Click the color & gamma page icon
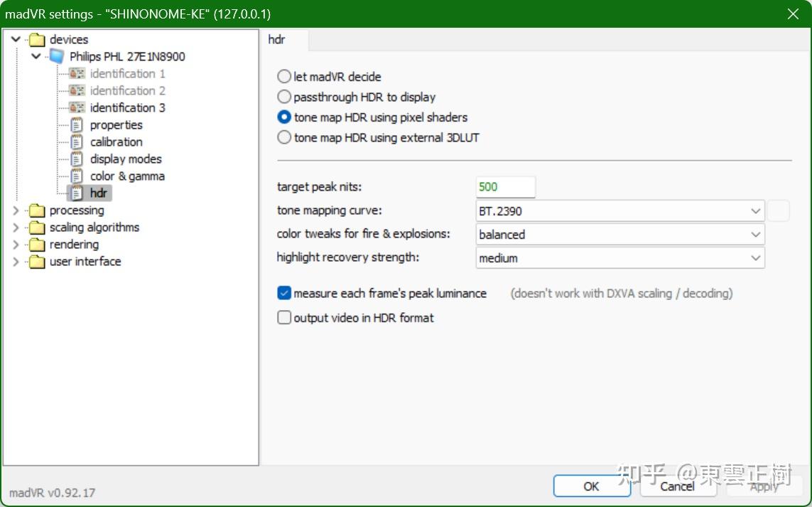Image resolution: width=812 pixels, height=507 pixels. coord(77,176)
